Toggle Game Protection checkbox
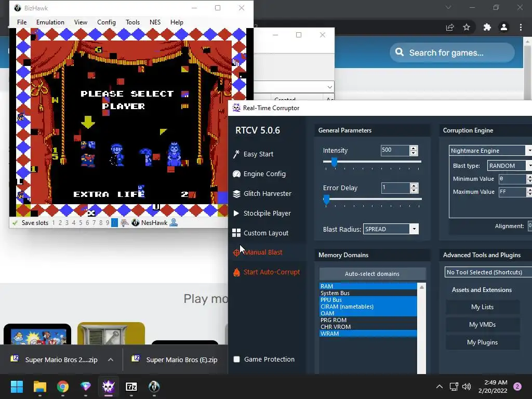This screenshot has width=532, height=399. point(237,360)
